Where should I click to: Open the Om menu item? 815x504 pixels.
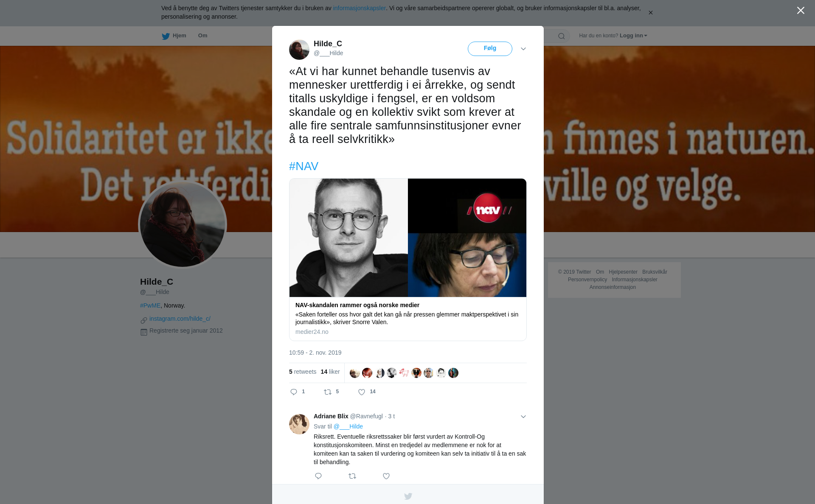tap(202, 36)
